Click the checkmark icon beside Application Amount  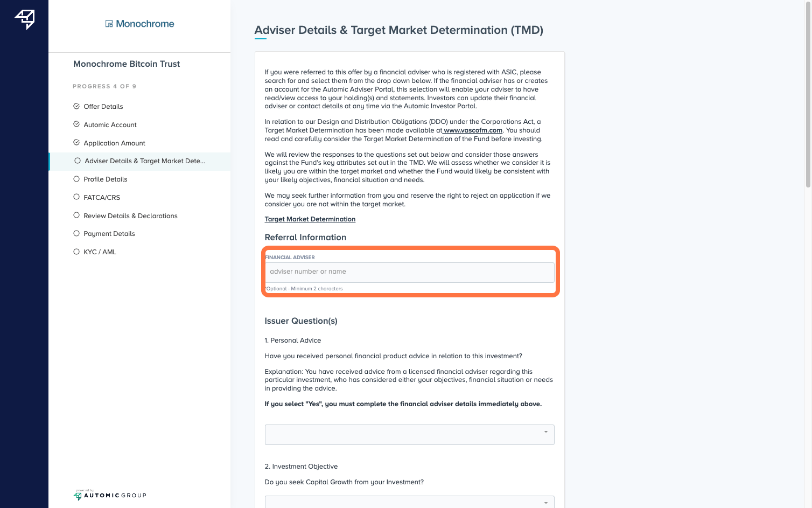click(76, 143)
